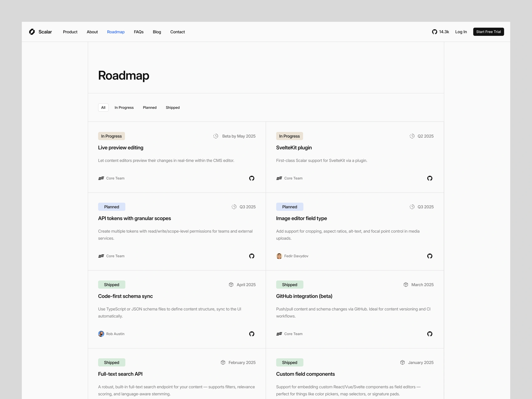
Task: Click package icon beside January 2025
Action: point(402,362)
